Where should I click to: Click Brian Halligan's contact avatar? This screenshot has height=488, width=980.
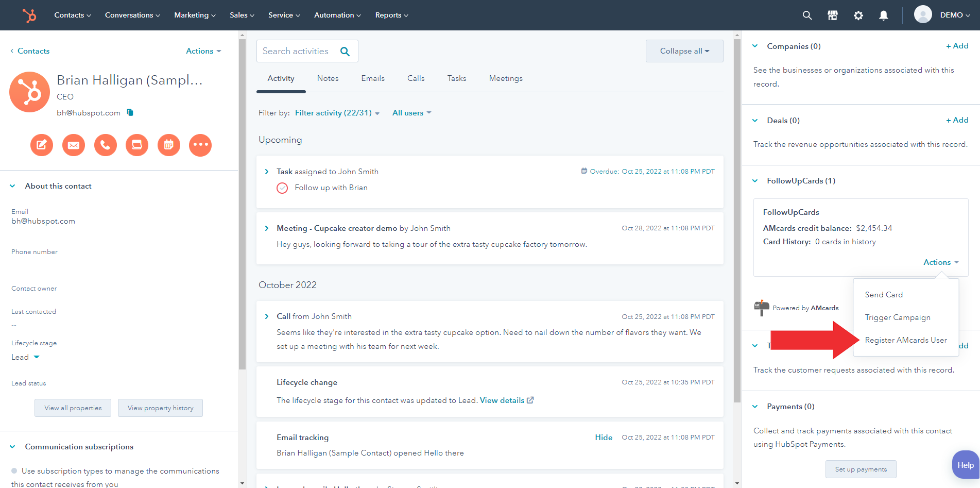[30, 92]
